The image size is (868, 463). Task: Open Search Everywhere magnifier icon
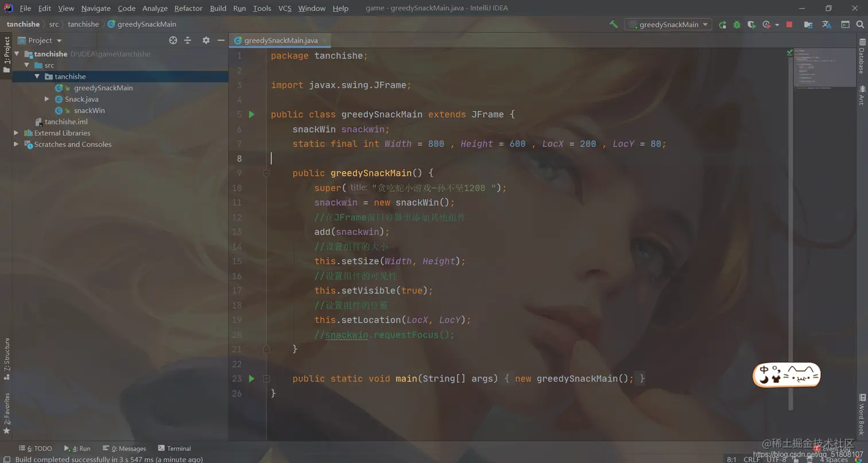(x=859, y=25)
